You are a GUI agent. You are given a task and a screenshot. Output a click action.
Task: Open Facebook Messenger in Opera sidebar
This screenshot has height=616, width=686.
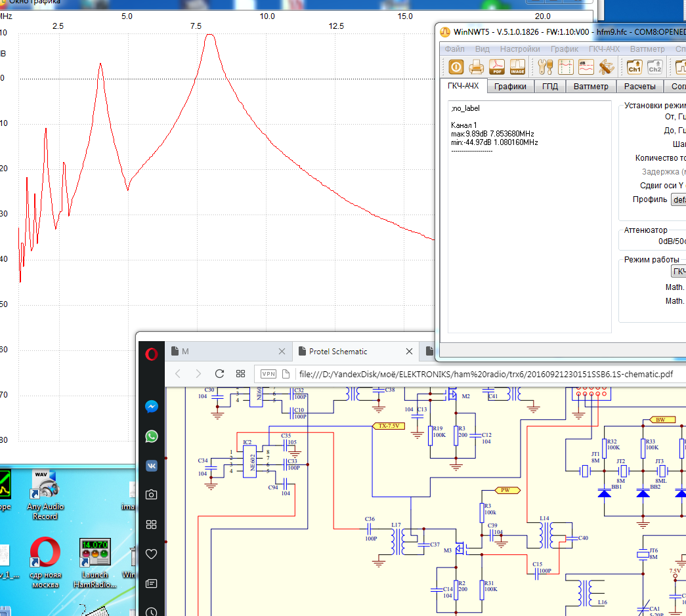point(152,407)
